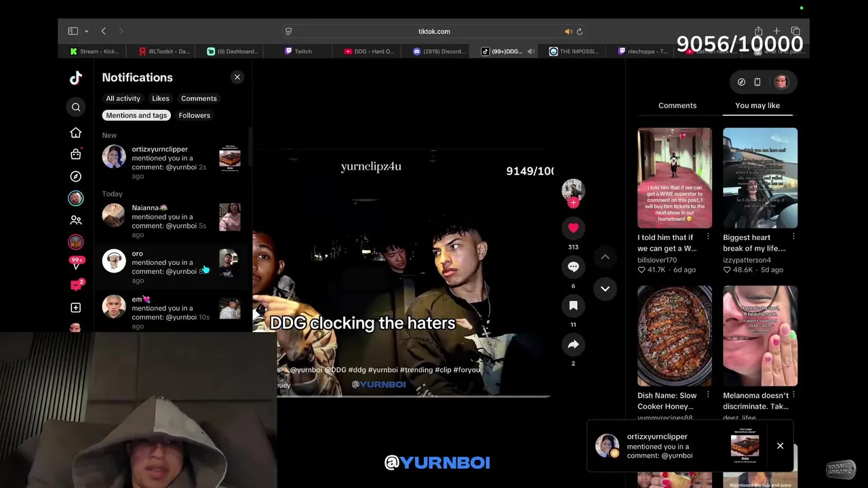The width and height of the screenshot is (868, 488).
Task: Share the video with the arrow icon
Action: coord(573,344)
